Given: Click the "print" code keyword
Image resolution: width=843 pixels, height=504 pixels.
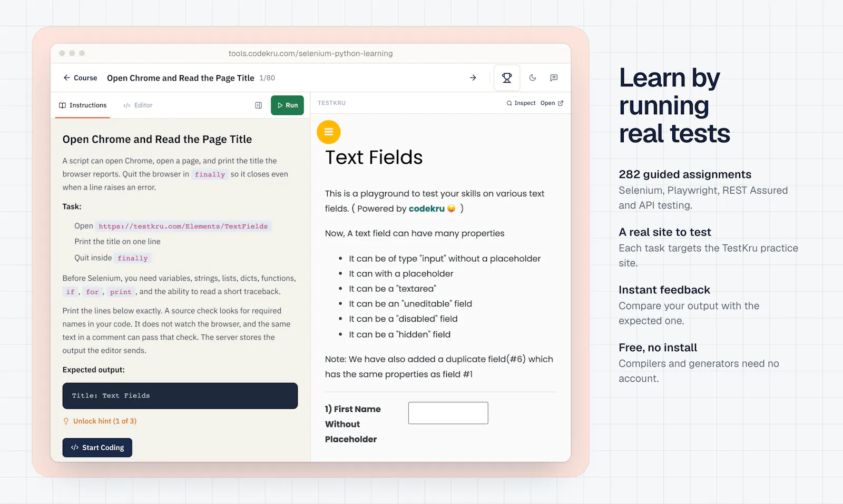Looking at the screenshot, I should pos(121,292).
